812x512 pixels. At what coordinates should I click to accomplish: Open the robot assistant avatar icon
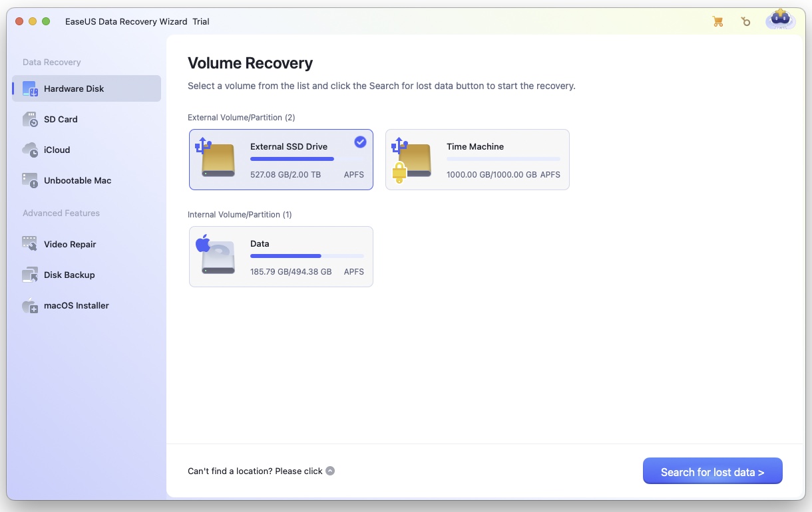click(x=779, y=20)
